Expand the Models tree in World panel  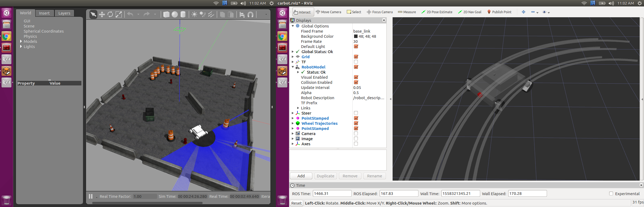21,42
